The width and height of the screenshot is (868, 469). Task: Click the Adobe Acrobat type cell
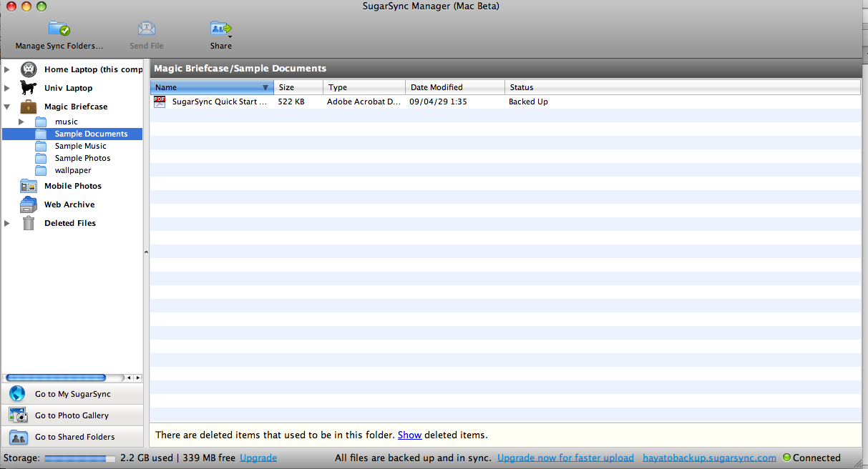tap(364, 102)
